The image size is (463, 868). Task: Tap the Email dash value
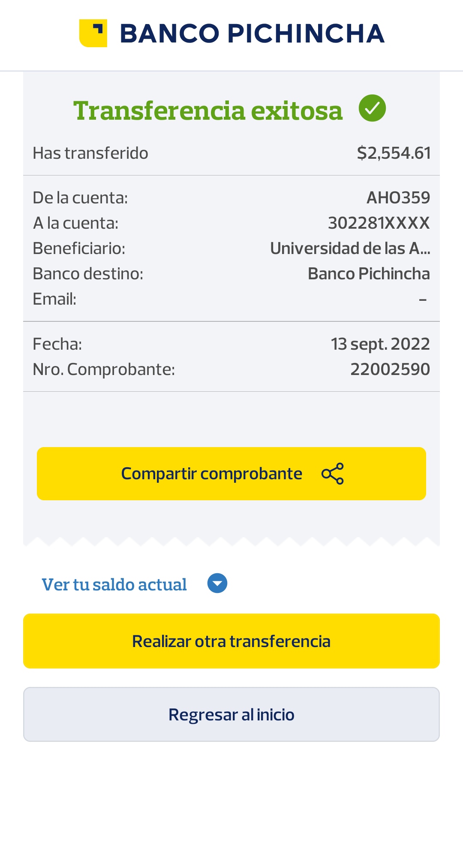click(423, 299)
